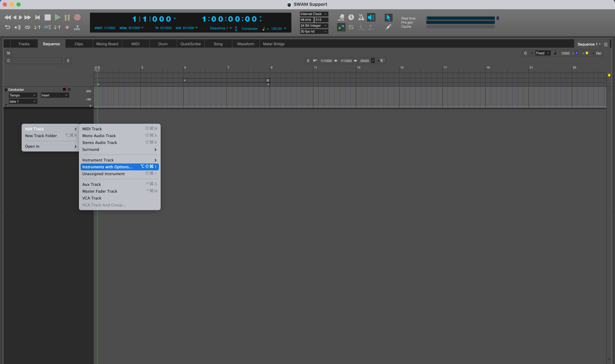Choose New Track Folder in context menu

click(51, 136)
